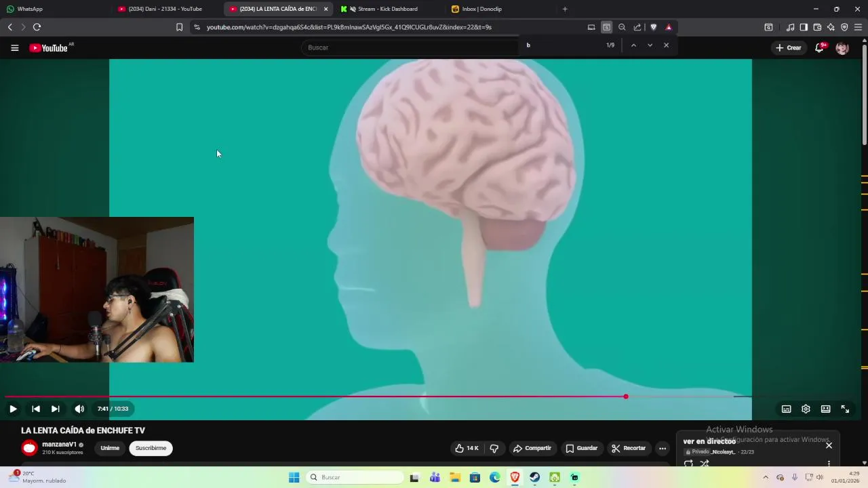
Task: Jump to next find result
Action: point(650,45)
